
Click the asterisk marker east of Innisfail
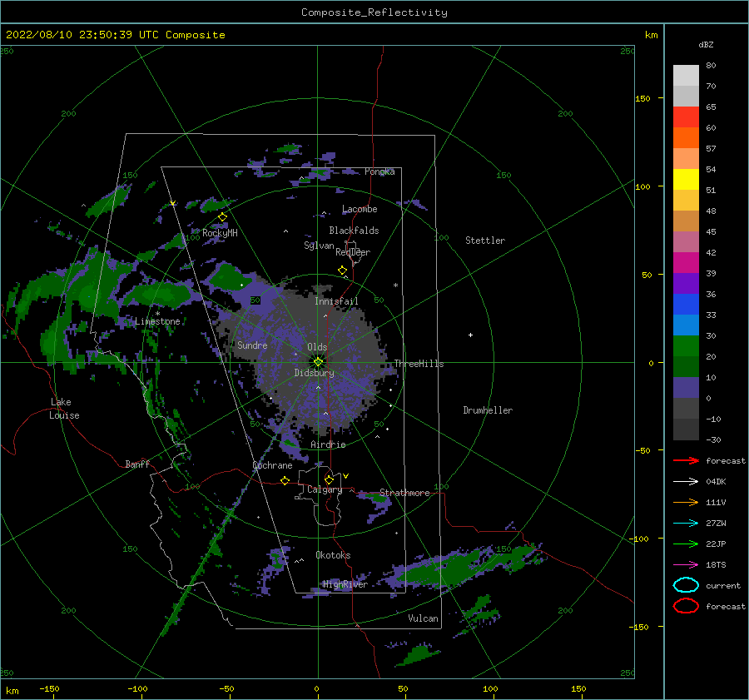point(395,285)
